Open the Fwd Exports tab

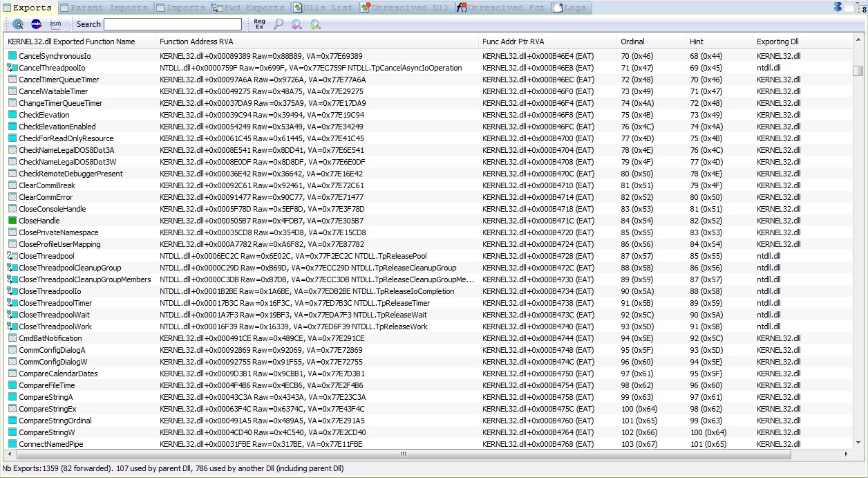tap(249, 8)
